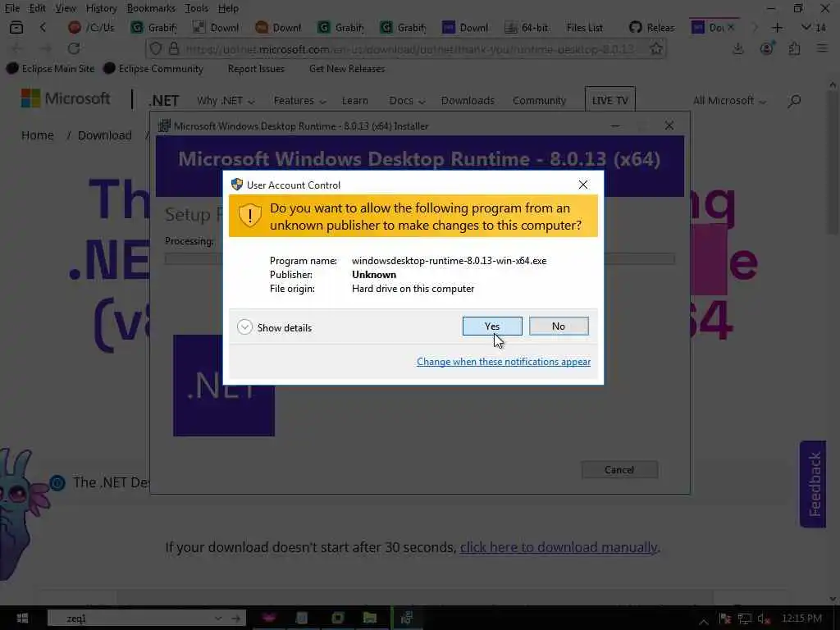840x630 pixels.
Task: Open the Downloads nav link
Action: [x=468, y=100]
